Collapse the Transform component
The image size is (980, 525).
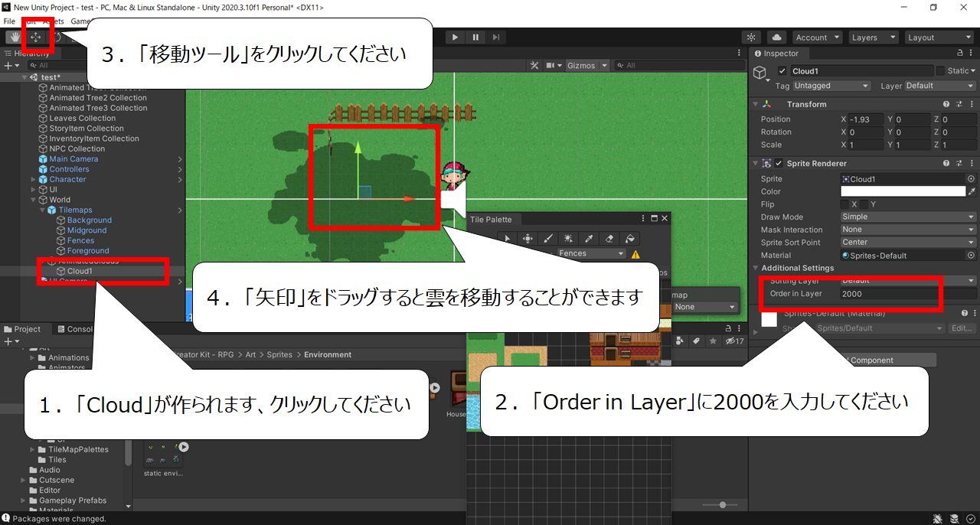tap(756, 104)
